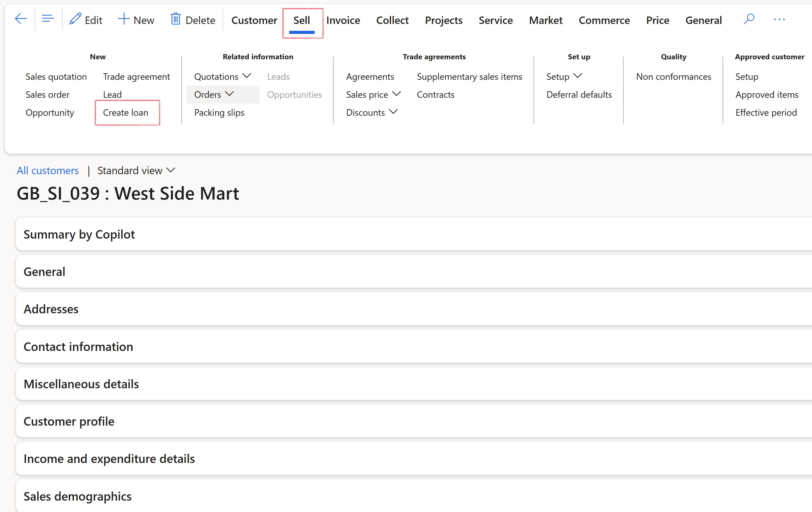Click the disabled Leads option
Screen dimensions: 812x512
point(279,76)
